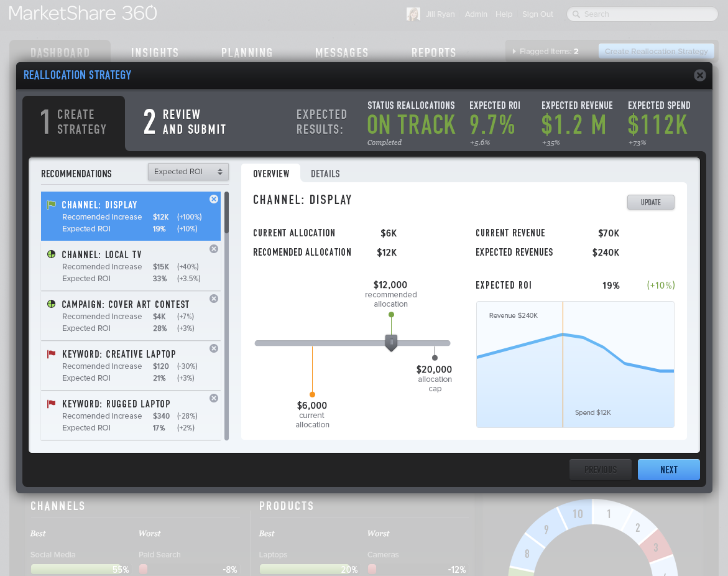Remove the Channel: Display recommendation
The height and width of the screenshot is (576, 728).
[214, 199]
